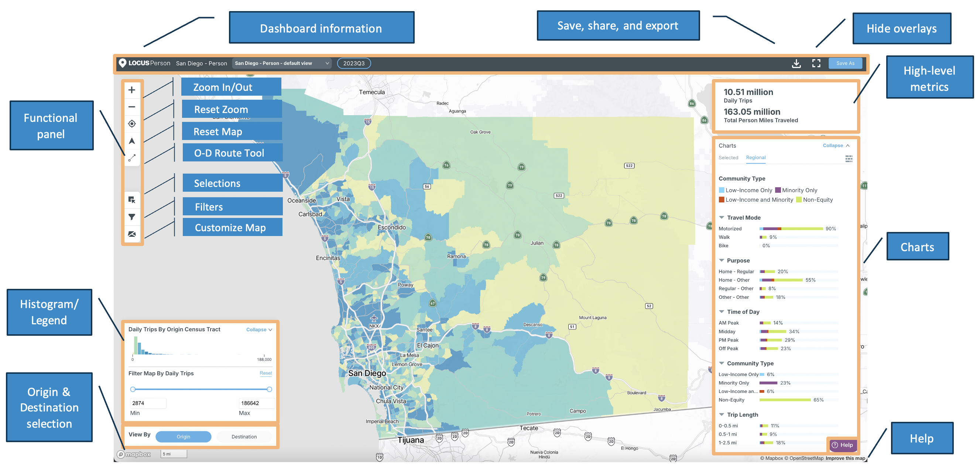Click the reset zoom target icon

pos(131,124)
